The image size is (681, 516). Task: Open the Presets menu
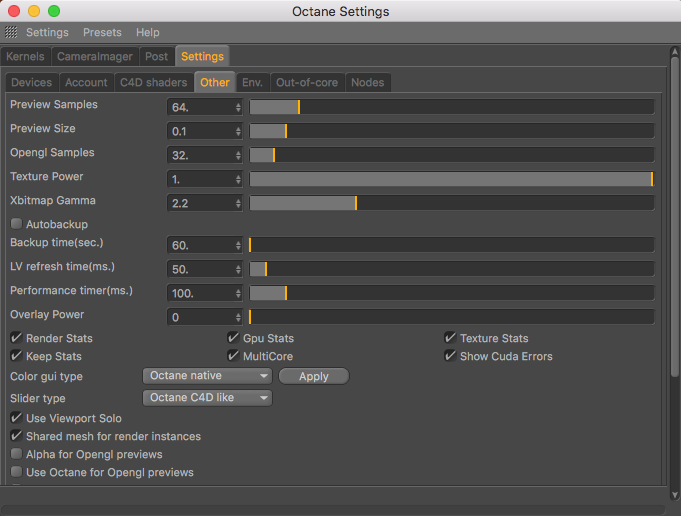click(102, 33)
